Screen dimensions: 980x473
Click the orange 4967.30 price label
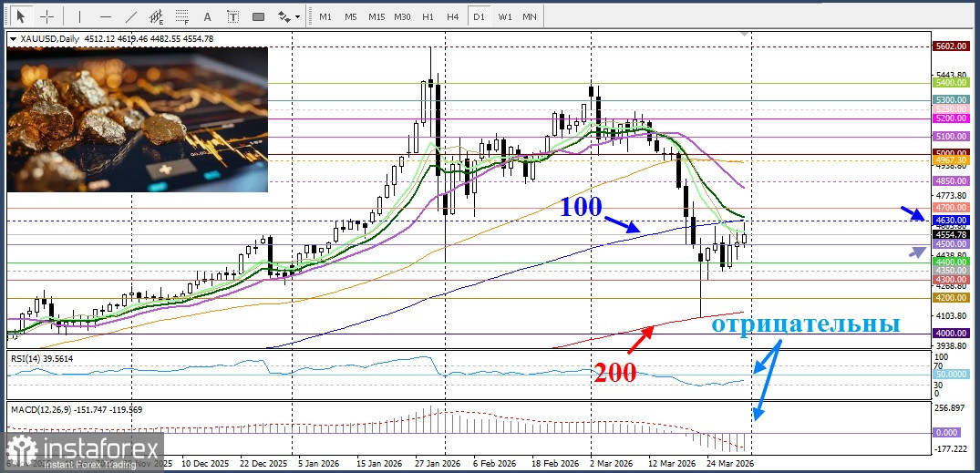coord(951,160)
